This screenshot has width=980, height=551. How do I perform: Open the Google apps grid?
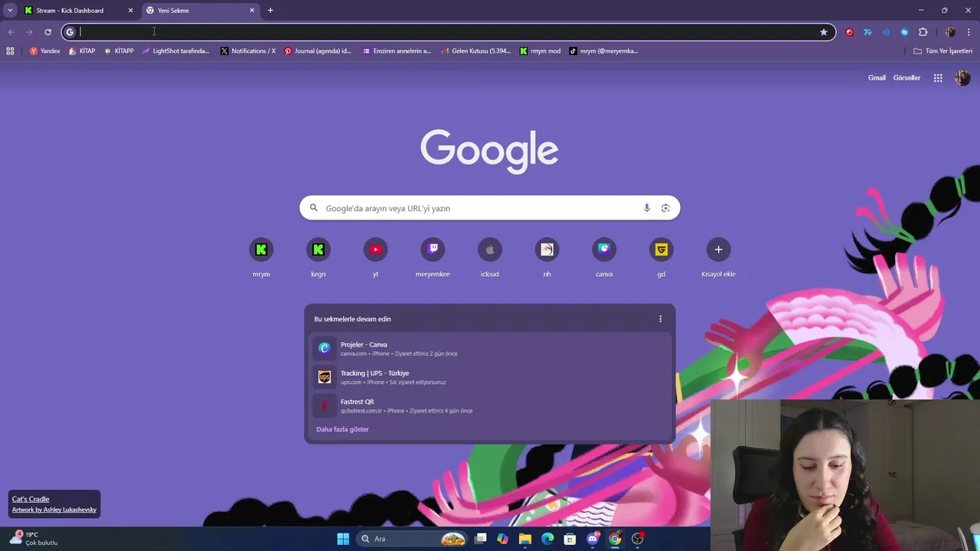938,78
